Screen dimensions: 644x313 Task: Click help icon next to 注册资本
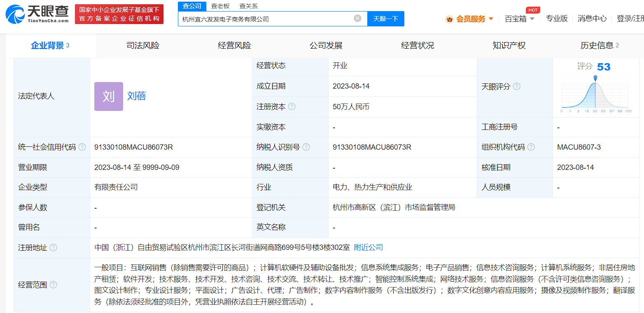[292, 106]
